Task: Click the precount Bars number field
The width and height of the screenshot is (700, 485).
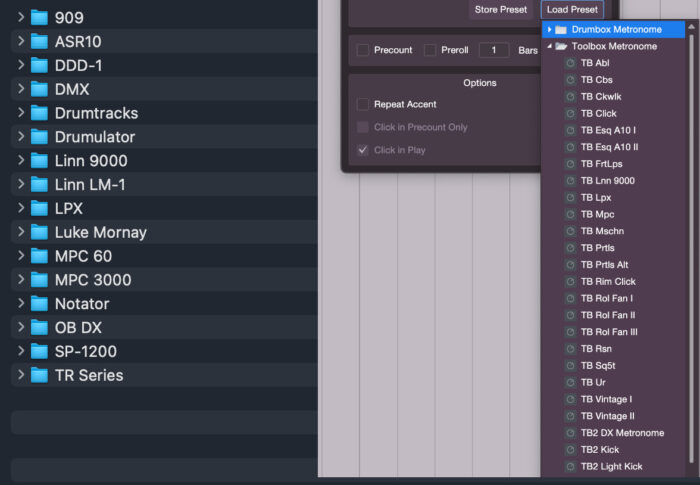Action: point(494,50)
